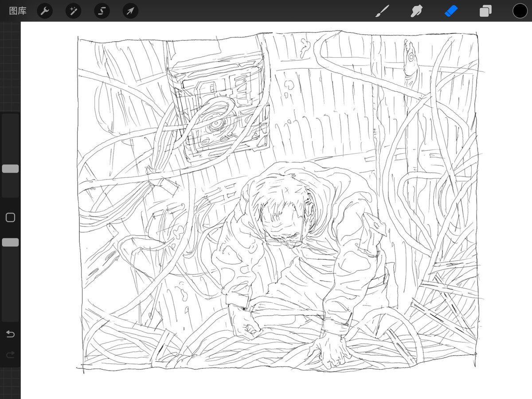Viewport: 532px width, 399px height.
Task: Select the Paint brush tool
Action: [x=381, y=11]
